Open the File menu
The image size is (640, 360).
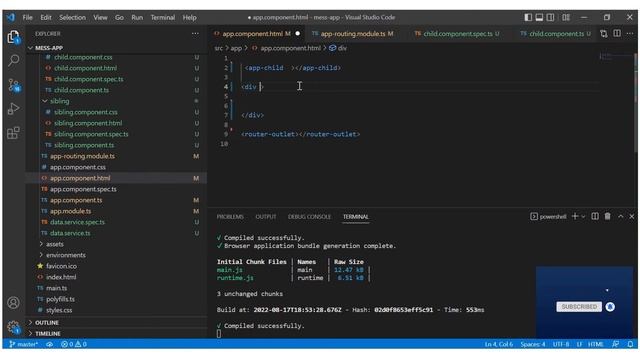click(28, 18)
